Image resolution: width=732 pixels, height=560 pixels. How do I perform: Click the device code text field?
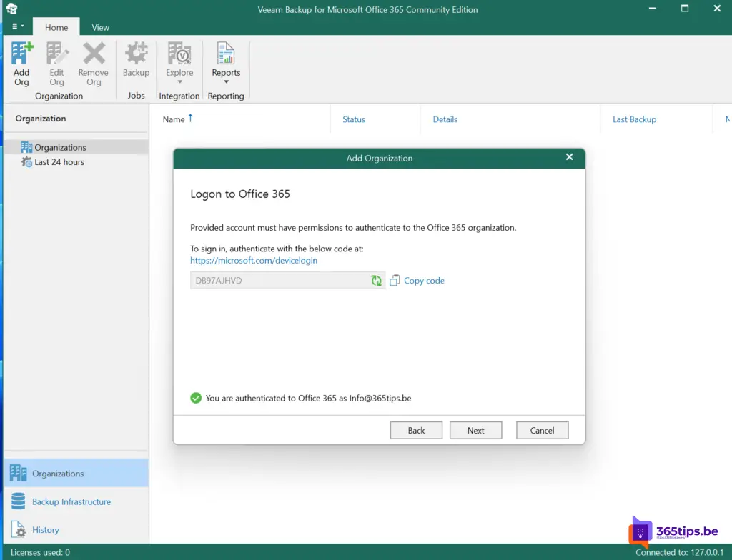point(279,281)
